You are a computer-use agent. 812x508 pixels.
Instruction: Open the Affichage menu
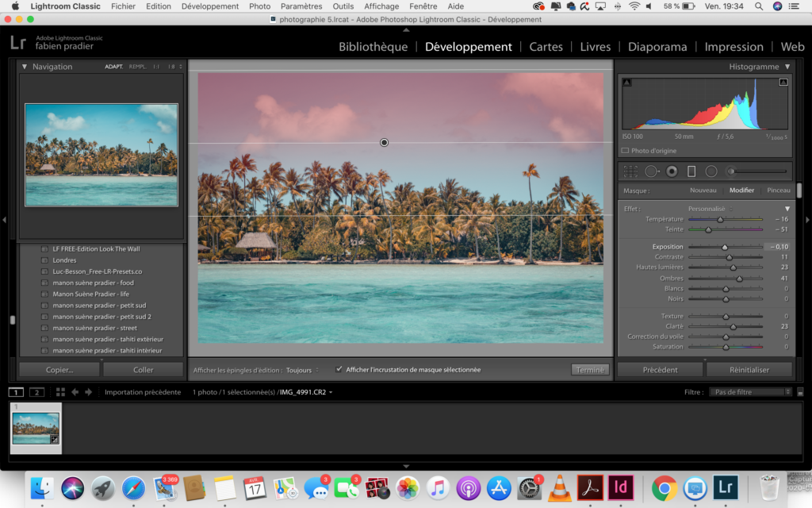click(x=381, y=6)
